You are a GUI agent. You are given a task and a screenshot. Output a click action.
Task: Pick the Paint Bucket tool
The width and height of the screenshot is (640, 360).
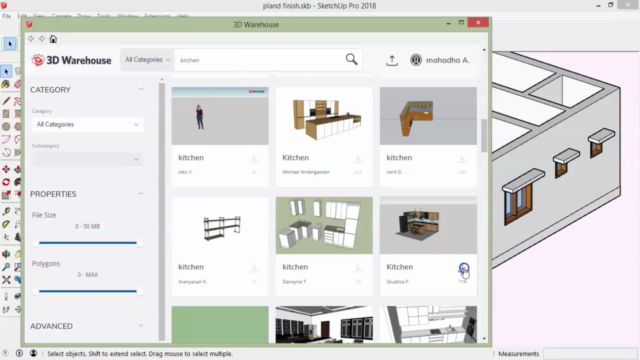click(x=6, y=84)
